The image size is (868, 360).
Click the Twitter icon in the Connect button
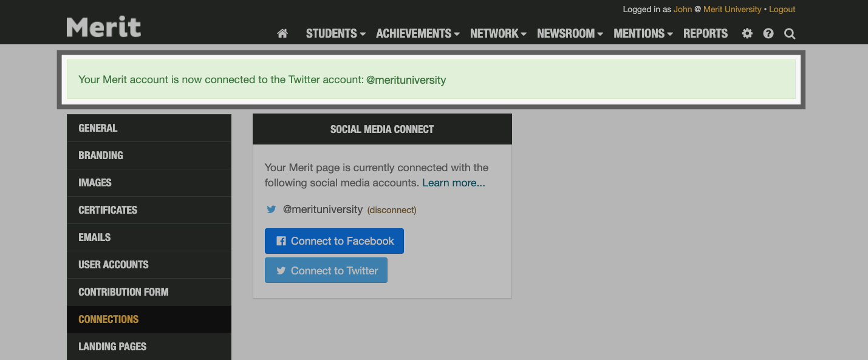pos(280,270)
